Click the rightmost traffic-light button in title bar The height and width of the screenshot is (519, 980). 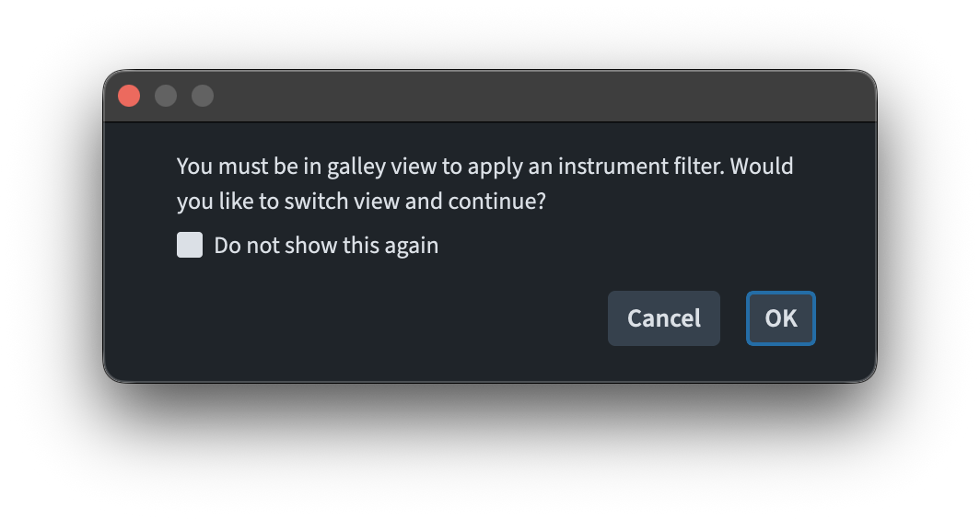(203, 96)
